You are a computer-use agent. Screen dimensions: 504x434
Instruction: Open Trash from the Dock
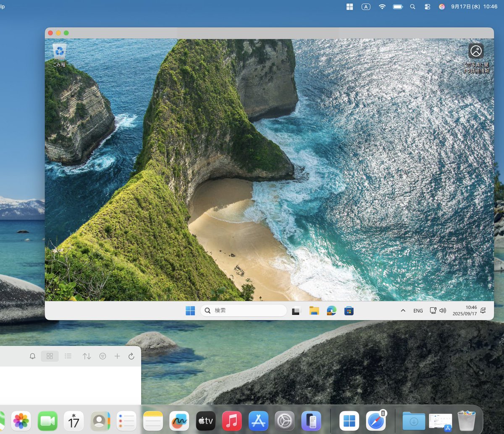click(x=466, y=421)
